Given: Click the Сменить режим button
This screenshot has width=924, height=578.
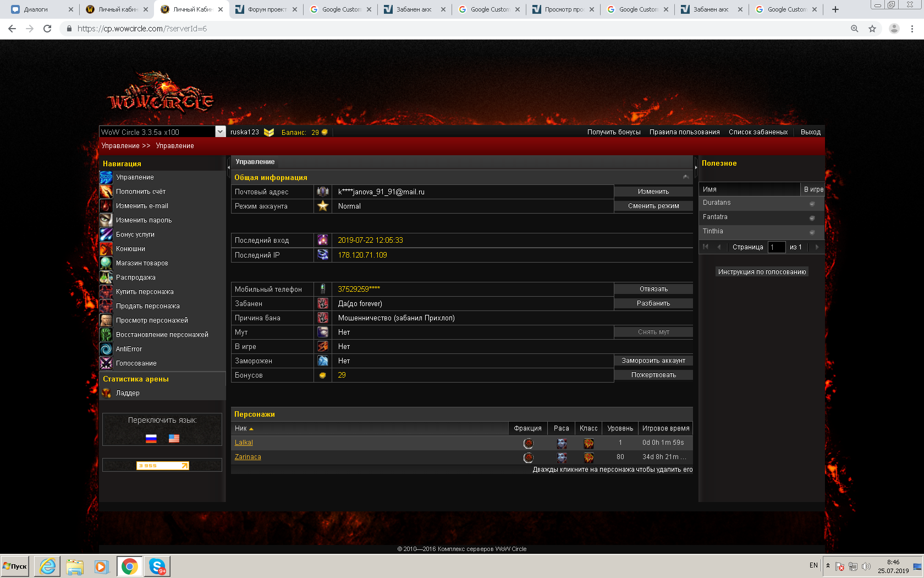Looking at the screenshot, I should pyautogui.click(x=653, y=206).
